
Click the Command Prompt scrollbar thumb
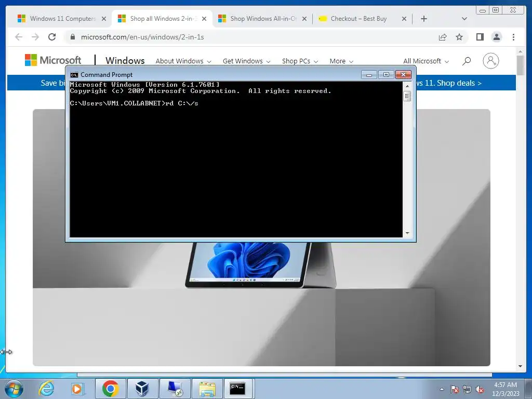coord(407,96)
